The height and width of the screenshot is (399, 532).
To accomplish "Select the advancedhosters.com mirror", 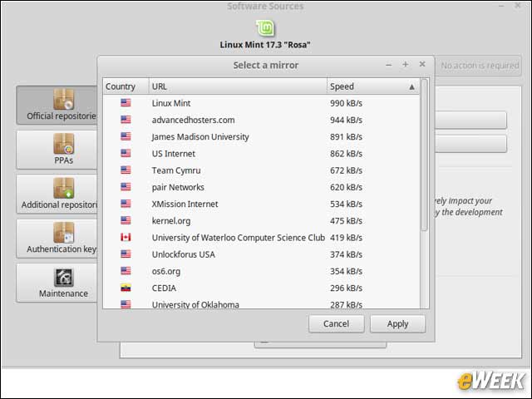I will tap(261, 120).
